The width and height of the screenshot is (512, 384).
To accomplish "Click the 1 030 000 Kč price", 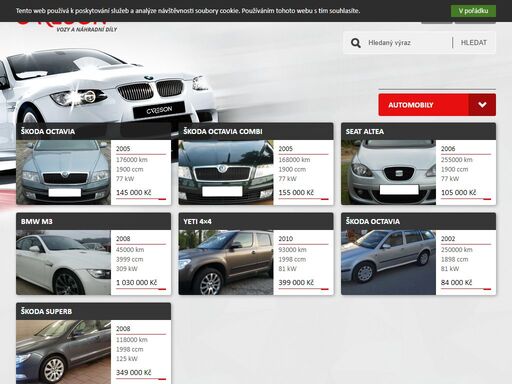I will point(136,283).
